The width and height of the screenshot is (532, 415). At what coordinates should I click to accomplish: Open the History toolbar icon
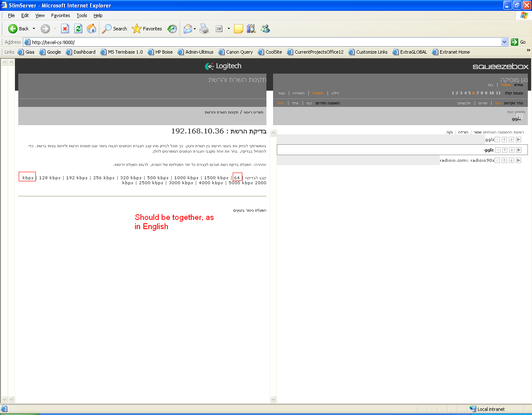[x=172, y=29]
